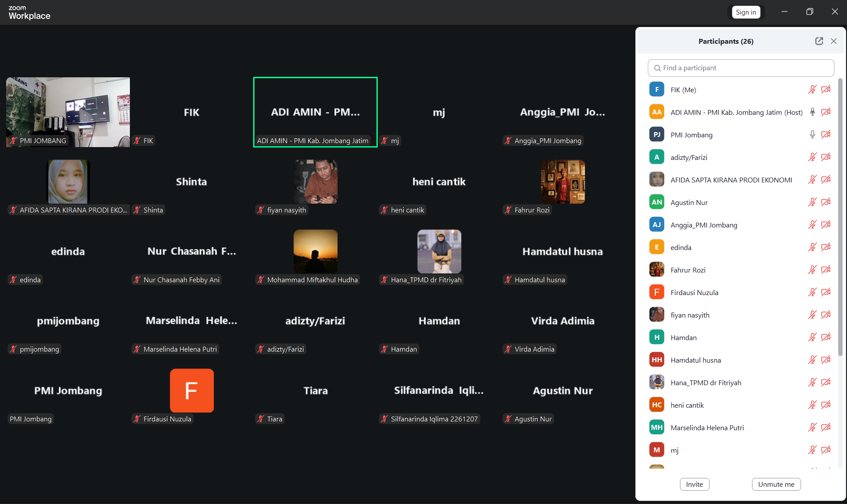The image size is (847, 504).
Task: Click the camera-off icon for FIK (Me)
Action: pyautogui.click(x=826, y=90)
